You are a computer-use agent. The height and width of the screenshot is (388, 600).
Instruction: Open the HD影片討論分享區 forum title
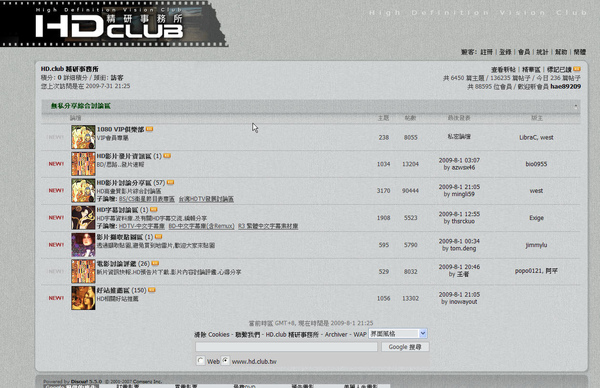125,183
